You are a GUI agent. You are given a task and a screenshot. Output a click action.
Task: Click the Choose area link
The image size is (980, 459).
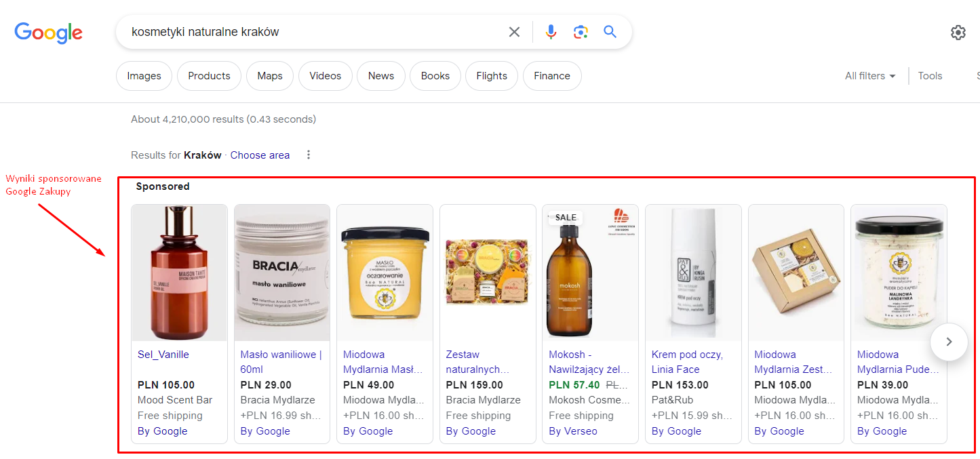[x=260, y=155]
